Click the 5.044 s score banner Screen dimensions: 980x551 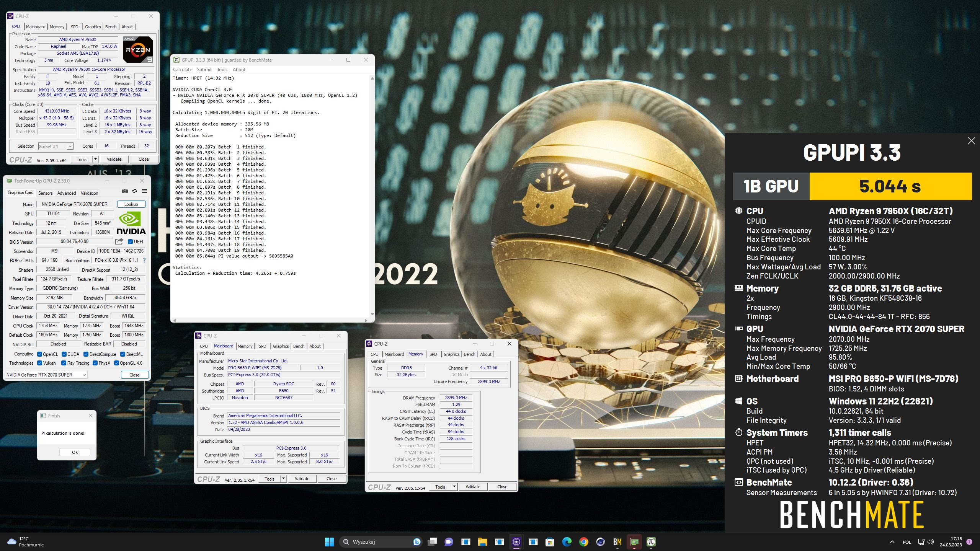pos(890,186)
